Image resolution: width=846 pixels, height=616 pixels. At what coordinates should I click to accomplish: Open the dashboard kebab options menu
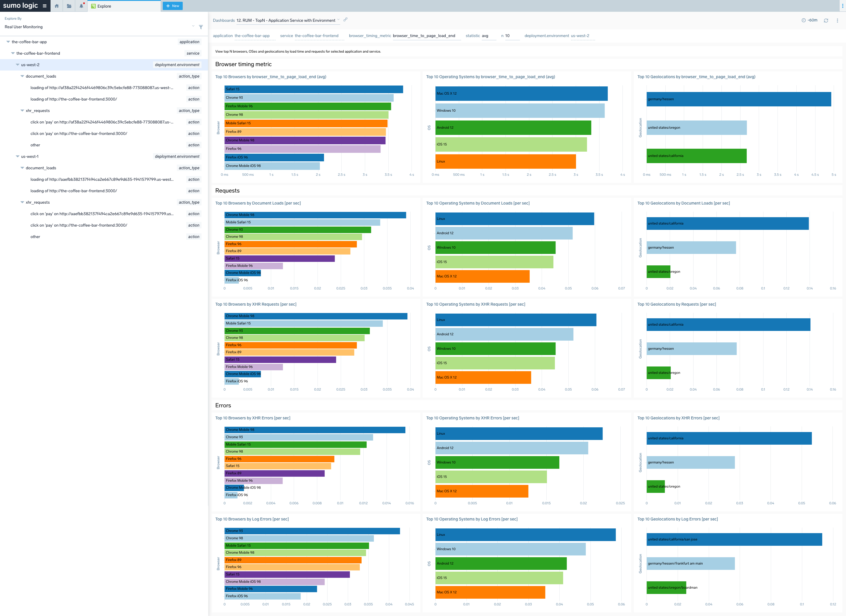coord(837,21)
